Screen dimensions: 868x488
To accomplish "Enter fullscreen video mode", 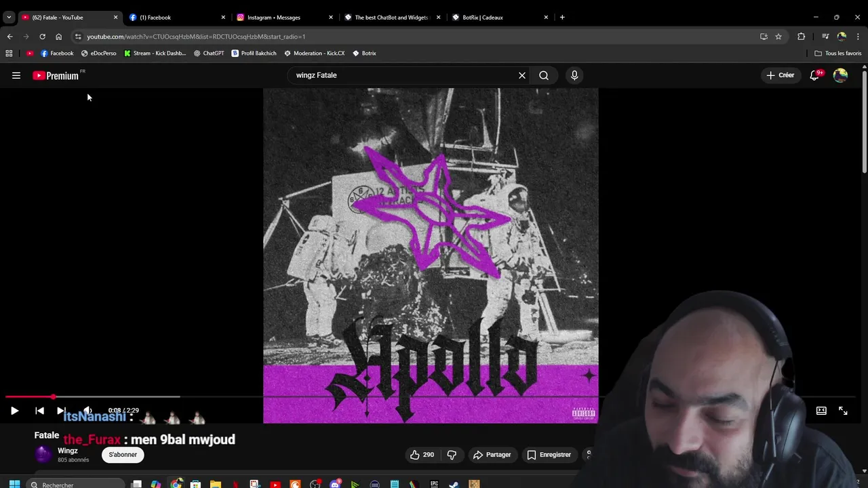I will click(x=843, y=411).
